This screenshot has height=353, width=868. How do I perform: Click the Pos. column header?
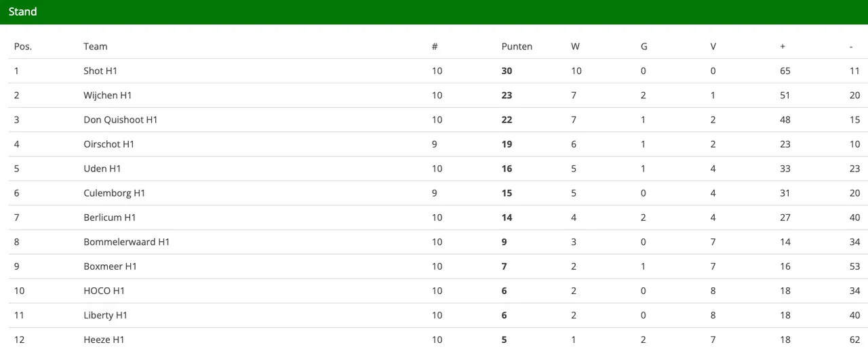click(x=23, y=47)
